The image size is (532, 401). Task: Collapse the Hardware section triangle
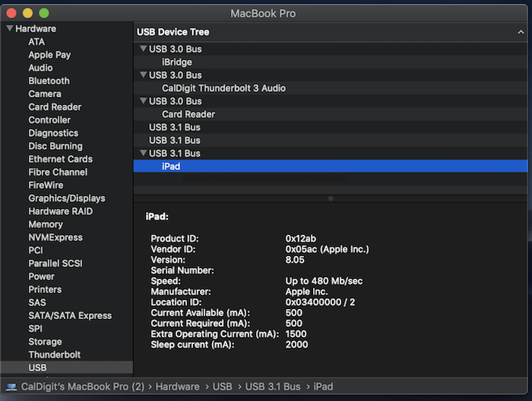click(10, 28)
